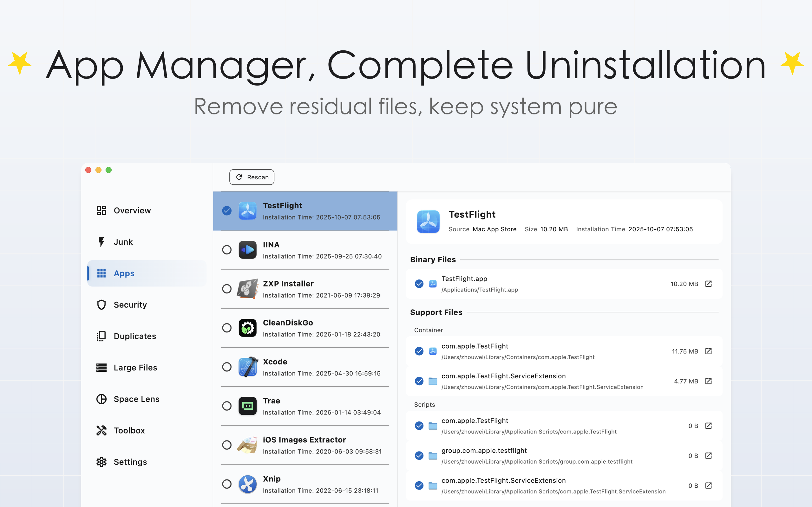Switch to the Apps section
The height and width of the screenshot is (507, 812).
click(x=124, y=273)
